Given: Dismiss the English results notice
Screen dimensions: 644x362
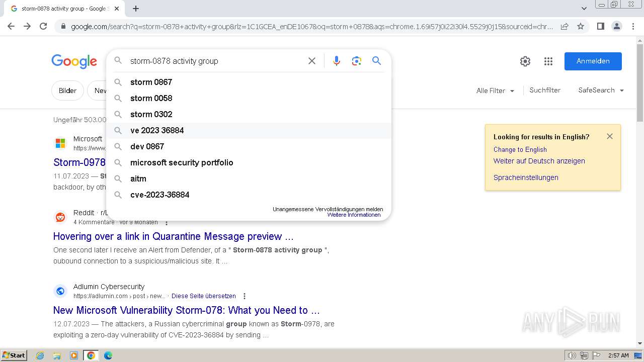Looking at the screenshot, I should [610, 136].
